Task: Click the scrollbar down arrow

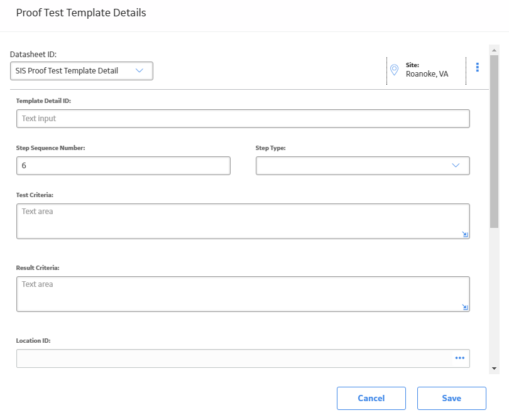Action: click(494, 369)
